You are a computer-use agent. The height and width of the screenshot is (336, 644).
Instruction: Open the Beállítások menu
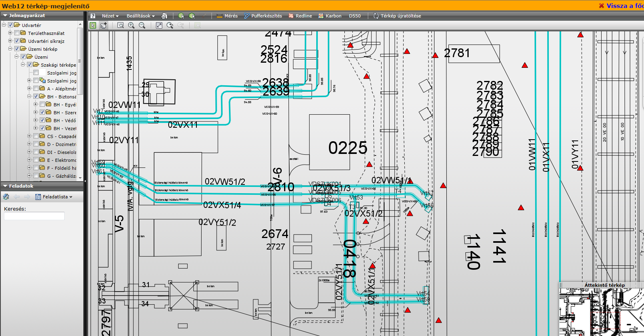[x=140, y=16]
